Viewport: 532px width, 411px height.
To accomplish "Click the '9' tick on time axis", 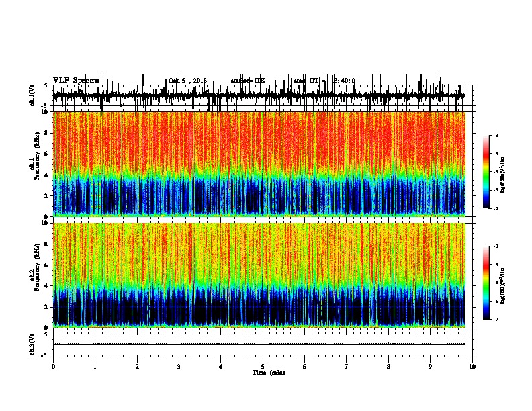I will (430, 367).
